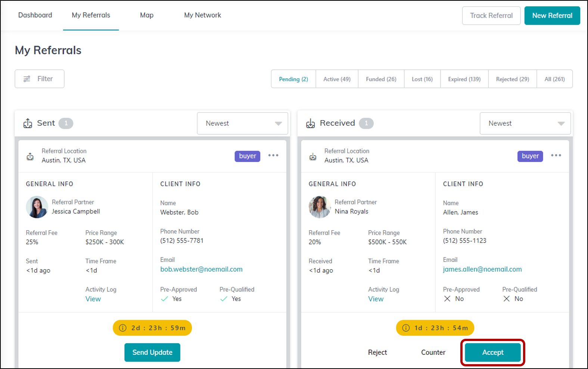Click the Pre-Approved No cross for Allen

pyautogui.click(x=447, y=298)
